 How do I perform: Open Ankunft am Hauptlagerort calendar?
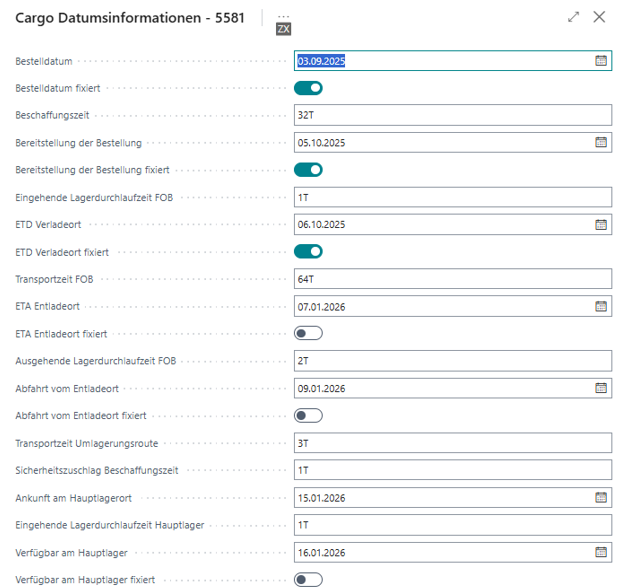pos(601,497)
